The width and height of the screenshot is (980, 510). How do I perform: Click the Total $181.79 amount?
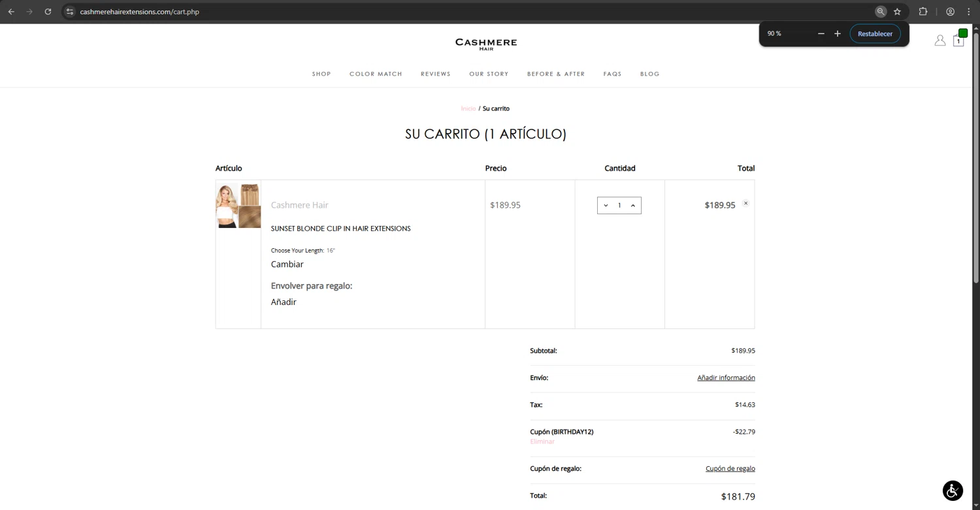738,497
